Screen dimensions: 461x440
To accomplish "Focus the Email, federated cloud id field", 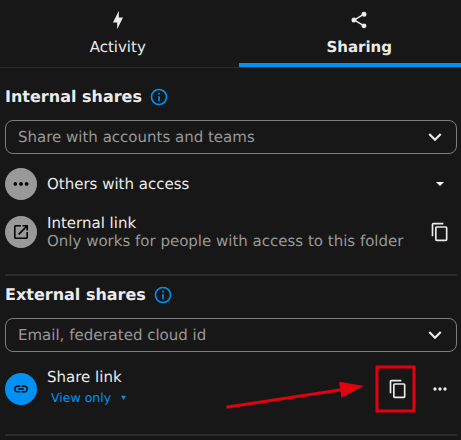I will (x=231, y=335).
